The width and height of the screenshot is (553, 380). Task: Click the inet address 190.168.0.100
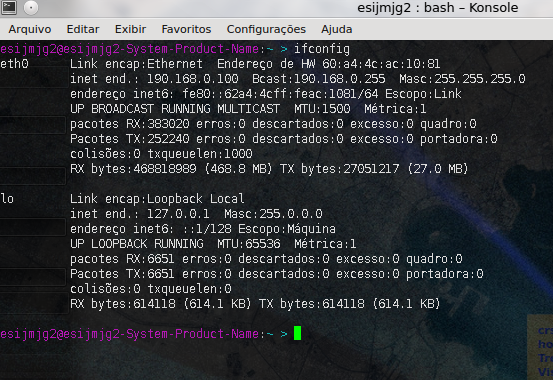[x=193, y=79]
